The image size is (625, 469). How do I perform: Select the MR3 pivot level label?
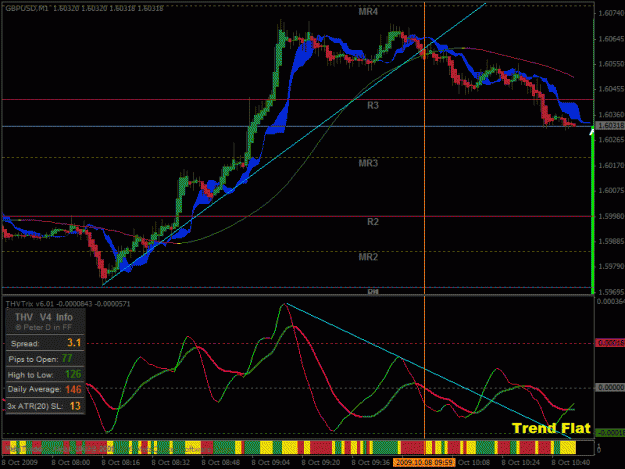368,163
